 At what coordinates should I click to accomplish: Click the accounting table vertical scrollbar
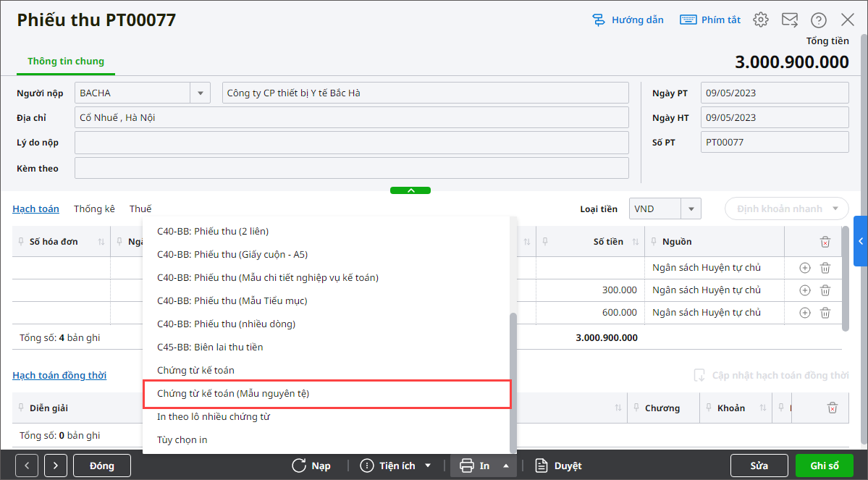tap(845, 279)
